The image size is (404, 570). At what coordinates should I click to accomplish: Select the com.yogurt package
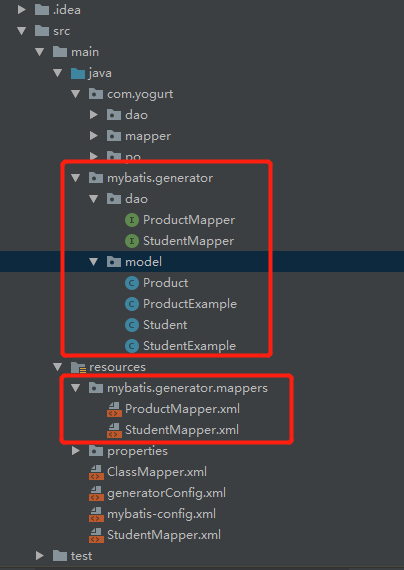pos(140,95)
